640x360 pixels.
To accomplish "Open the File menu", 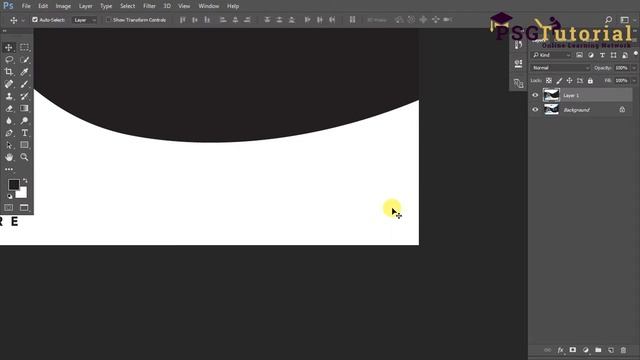I will point(26,6).
